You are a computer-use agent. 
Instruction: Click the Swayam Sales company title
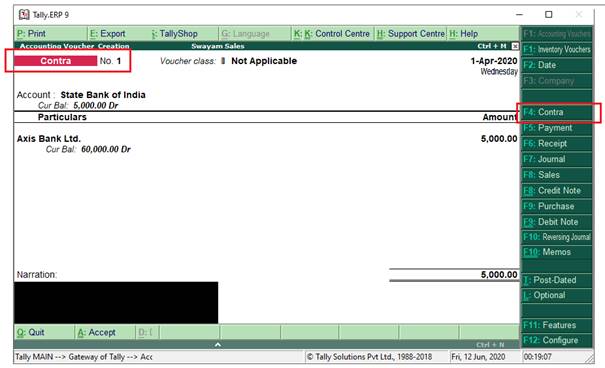point(218,46)
